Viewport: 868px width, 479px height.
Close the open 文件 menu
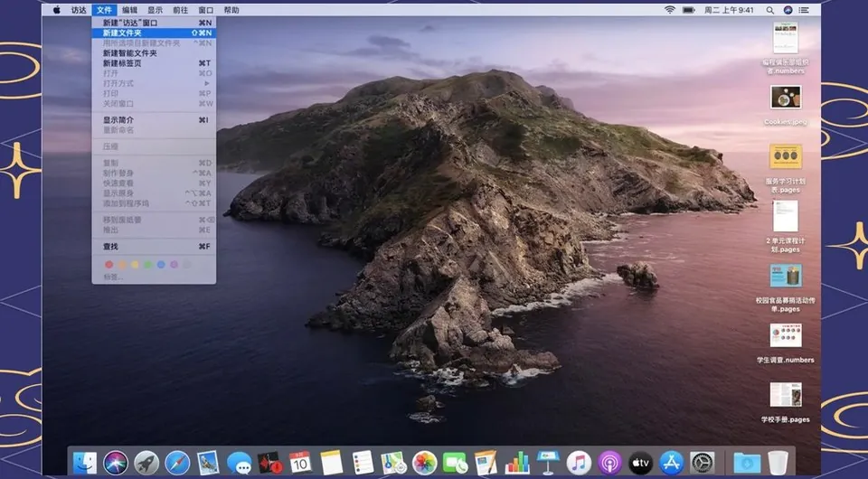point(104,10)
